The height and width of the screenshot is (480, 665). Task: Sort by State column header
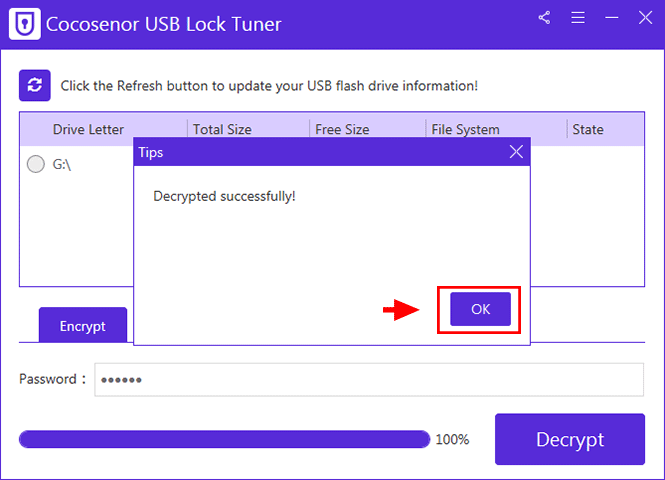[x=588, y=129]
